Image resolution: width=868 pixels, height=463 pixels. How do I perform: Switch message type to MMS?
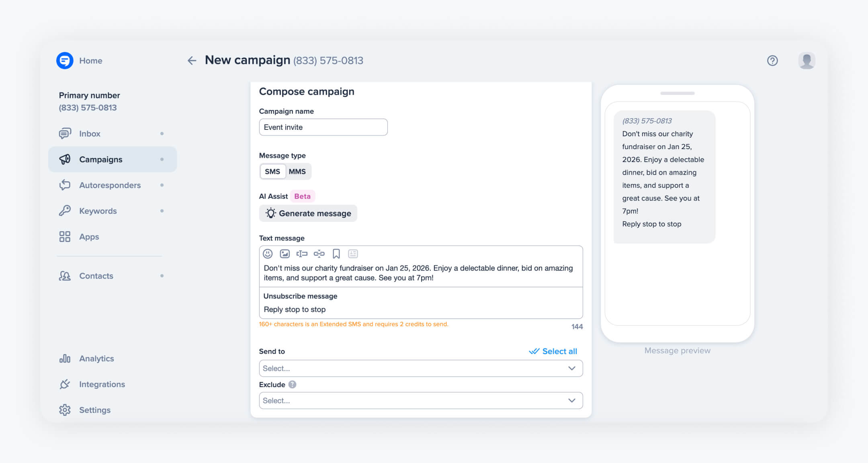(x=297, y=171)
